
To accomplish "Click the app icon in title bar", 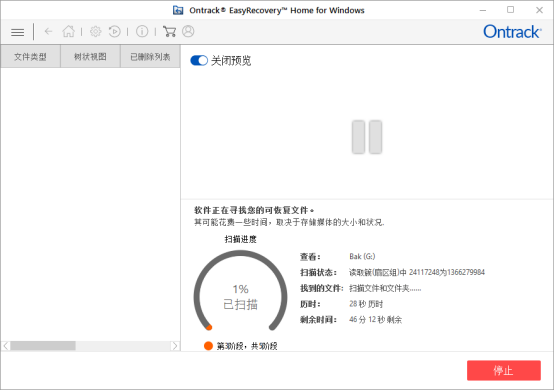I will [x=178, y=10].
